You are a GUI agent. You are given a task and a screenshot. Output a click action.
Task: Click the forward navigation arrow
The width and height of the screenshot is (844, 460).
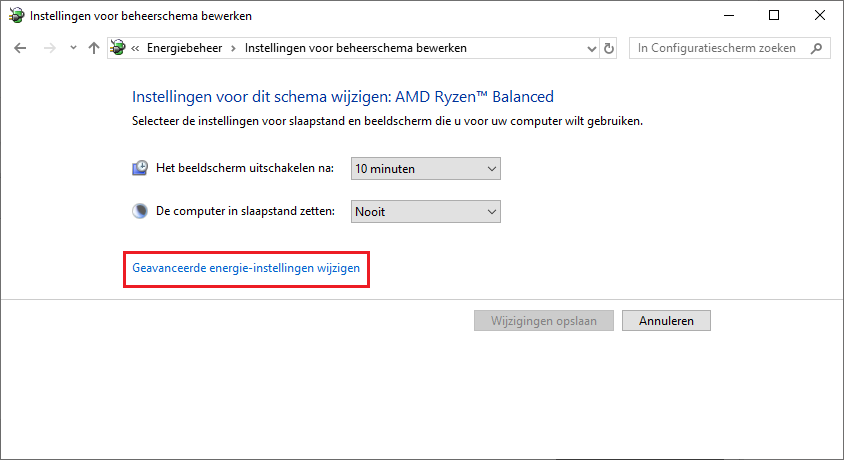50,48
